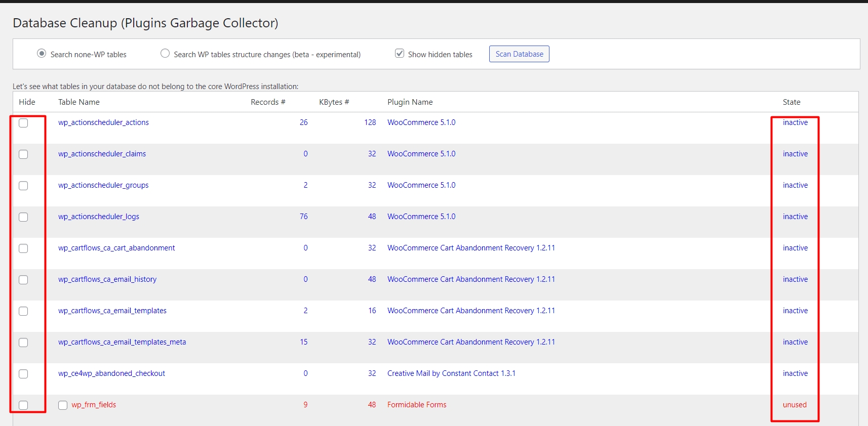
Task: Click records value 76 for wp_actionscheduler_logs
Action: pyautogui.click(x=304, y=217)
